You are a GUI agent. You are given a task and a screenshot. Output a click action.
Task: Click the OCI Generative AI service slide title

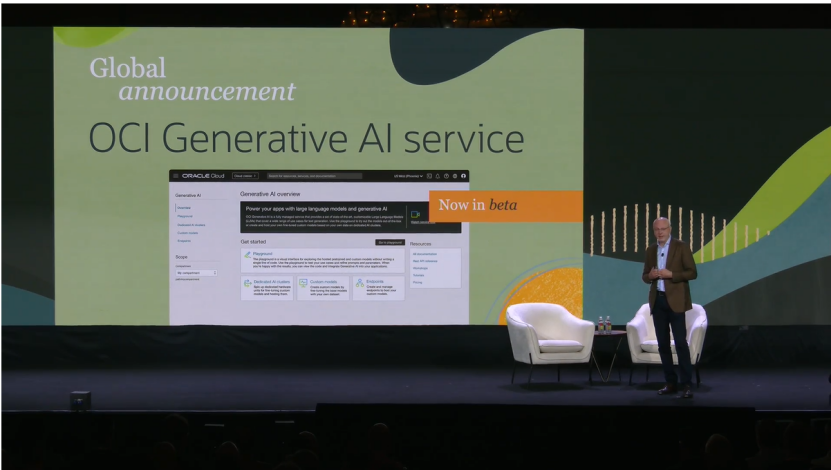point(306,138)
